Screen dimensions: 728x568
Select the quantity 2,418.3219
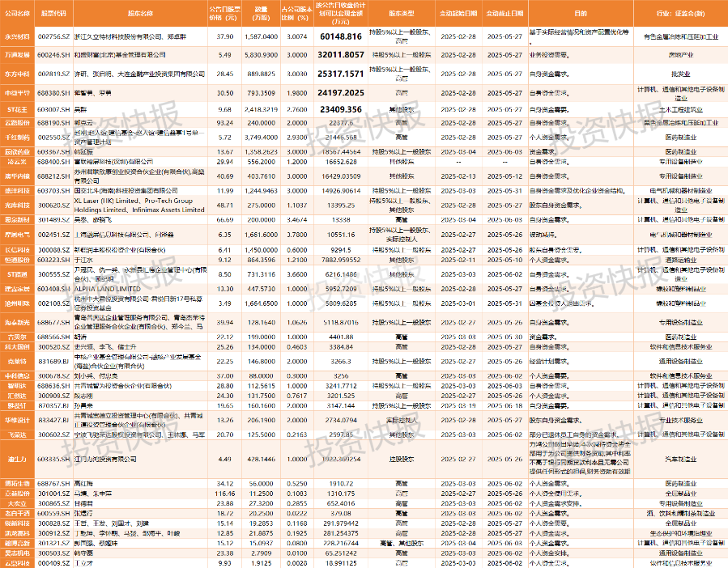point(262,109)
